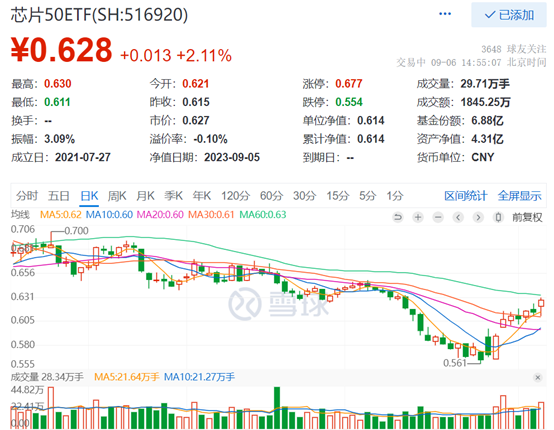Open the 前复权 adjustment dropdown
The height and width of the screenshot is (430, 554).
click(x=527, y=217)
